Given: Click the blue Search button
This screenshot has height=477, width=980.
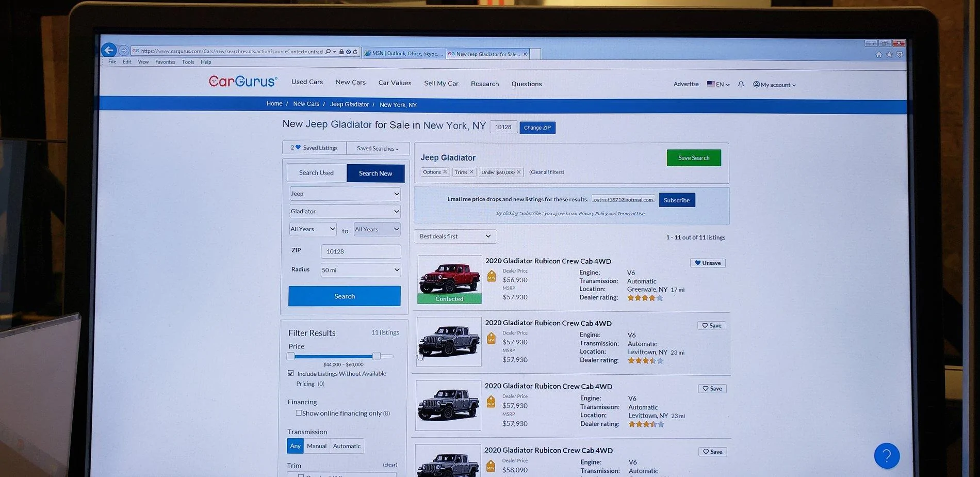Looking at the screenshot, I should pos(345,296).
